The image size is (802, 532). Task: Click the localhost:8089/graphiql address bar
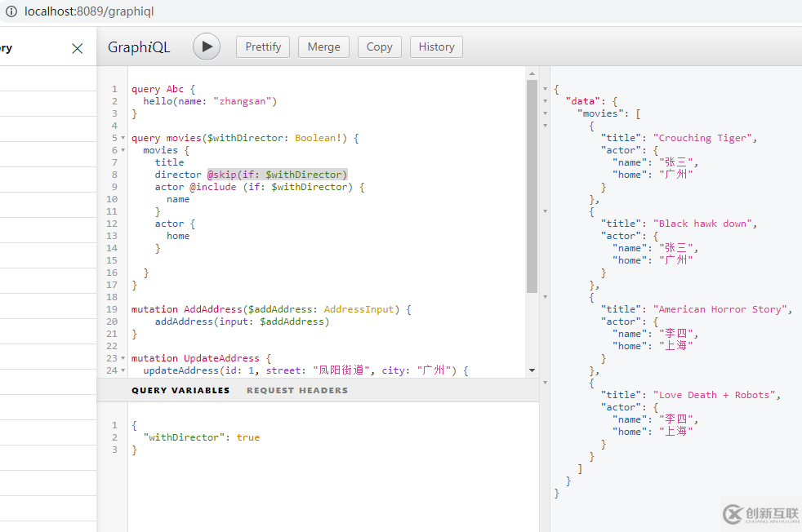pos(90,11)
